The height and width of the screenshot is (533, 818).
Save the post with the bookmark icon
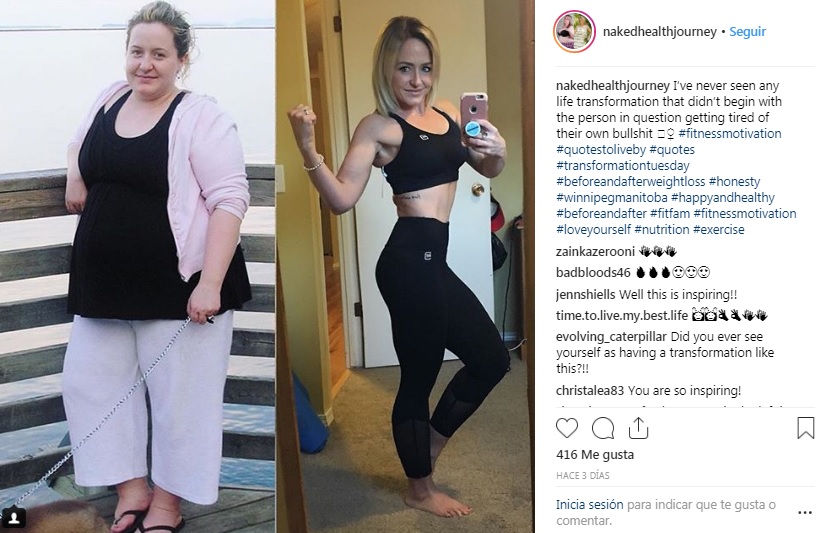[x=805, y=428]
